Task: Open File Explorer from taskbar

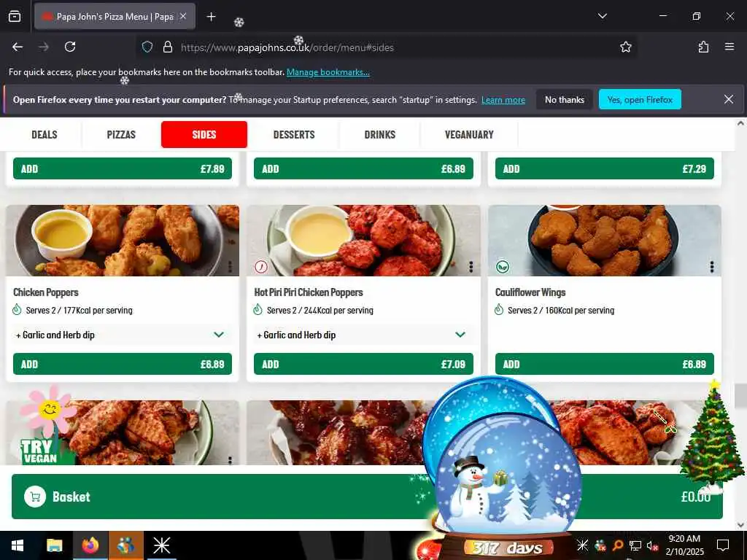Action: pos(54,545)
